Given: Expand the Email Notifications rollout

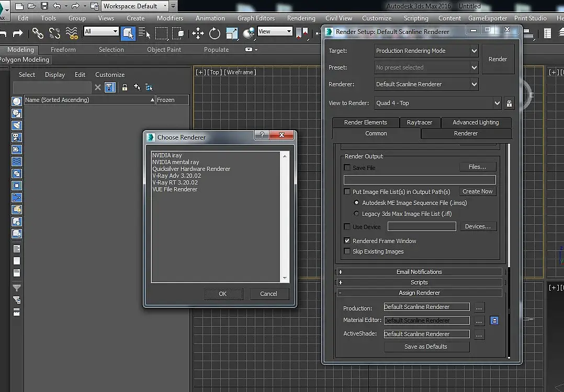Looking at the screenshot, I should 419,272.
